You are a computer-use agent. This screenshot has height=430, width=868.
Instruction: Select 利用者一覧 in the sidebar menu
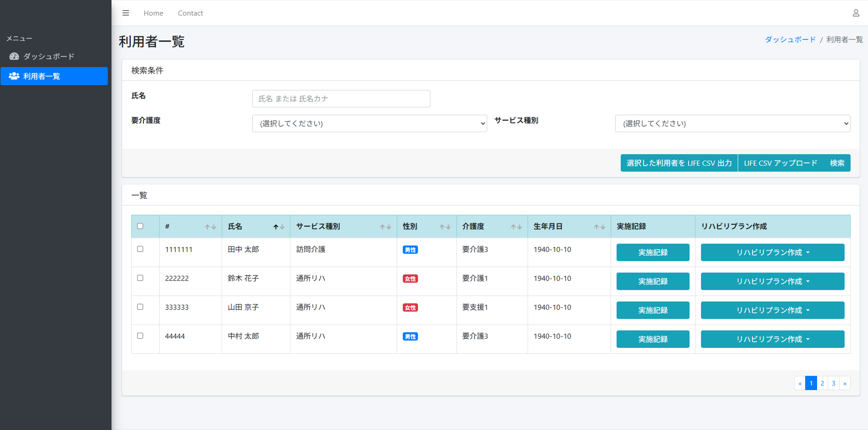[54, 76]
